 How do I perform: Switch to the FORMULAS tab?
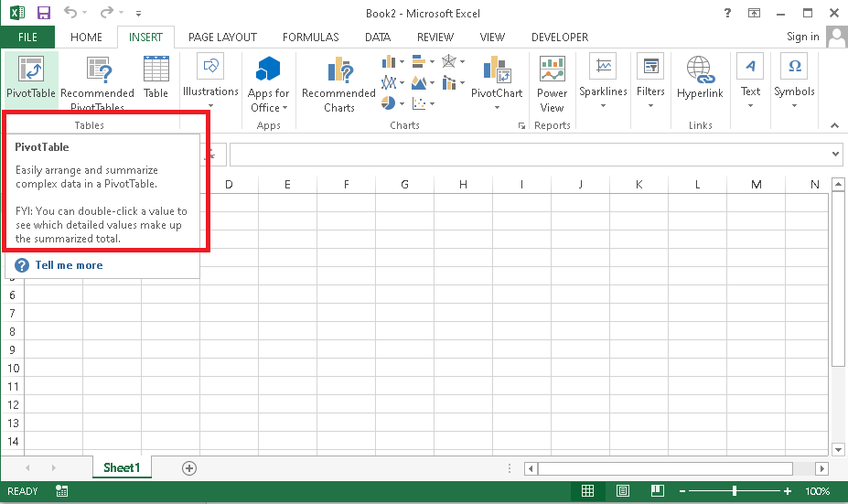(310, 37)
